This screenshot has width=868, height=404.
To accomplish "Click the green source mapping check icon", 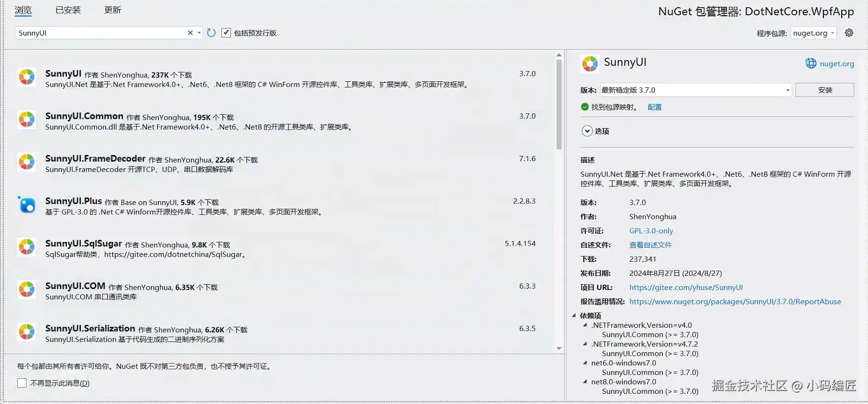I will (x=585, y=107).
